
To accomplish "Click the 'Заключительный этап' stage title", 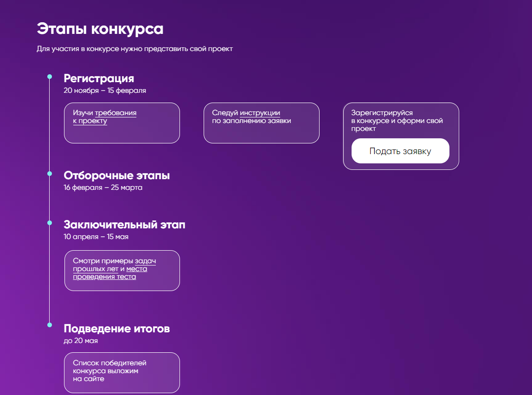I will pos(124,225).
